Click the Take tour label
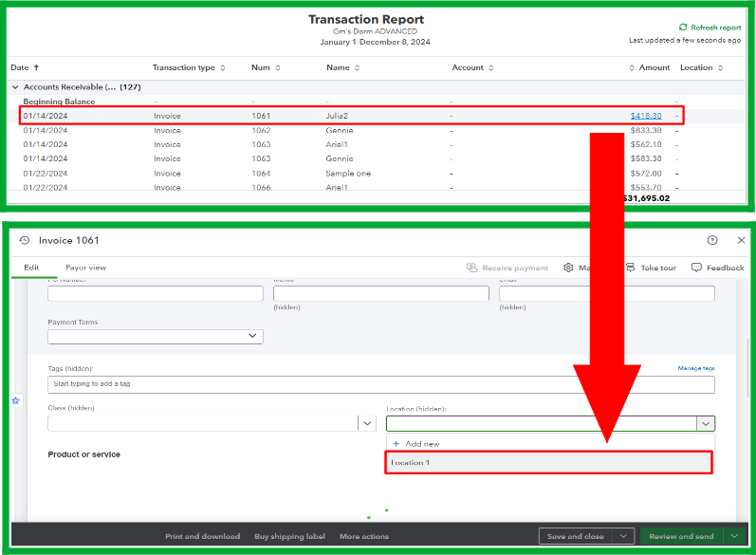The height and width of the screenshot is (555, 756). click(658, 268)
